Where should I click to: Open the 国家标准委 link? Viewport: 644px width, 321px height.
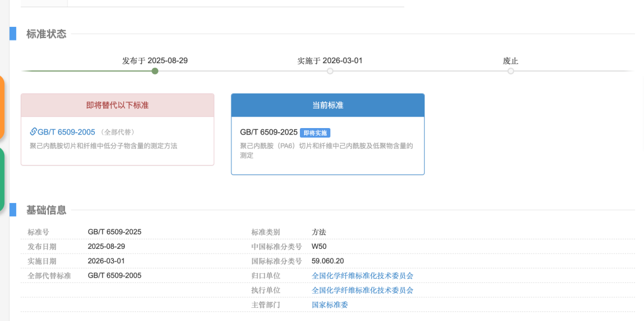[329, 304]
